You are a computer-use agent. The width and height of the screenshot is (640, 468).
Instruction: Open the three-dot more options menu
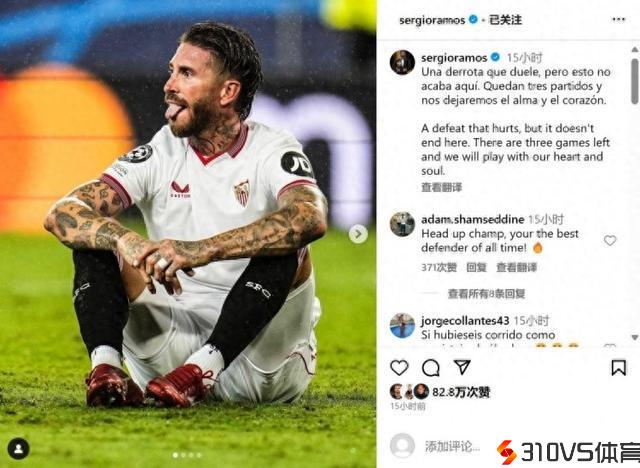click(x=618, y=19)
